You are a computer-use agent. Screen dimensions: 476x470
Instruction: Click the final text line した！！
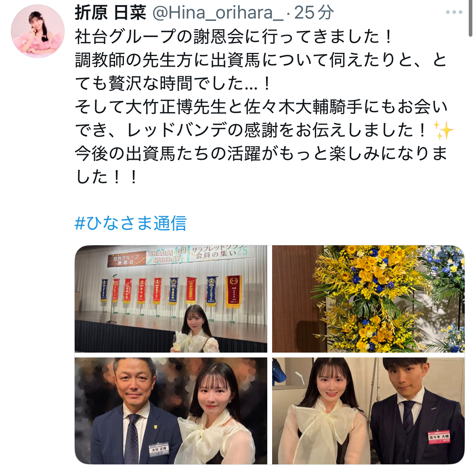point(107,177)
